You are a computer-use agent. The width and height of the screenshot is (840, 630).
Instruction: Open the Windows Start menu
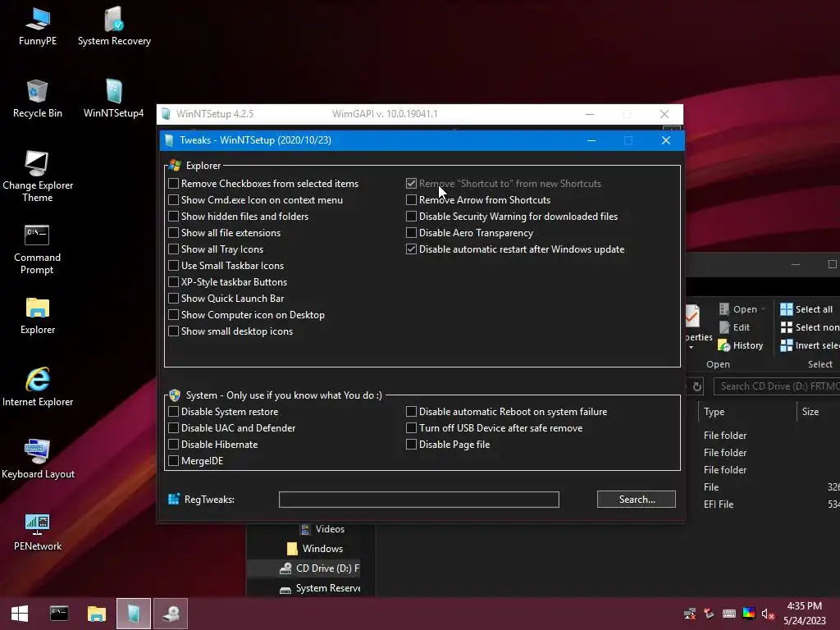[20, 614]
